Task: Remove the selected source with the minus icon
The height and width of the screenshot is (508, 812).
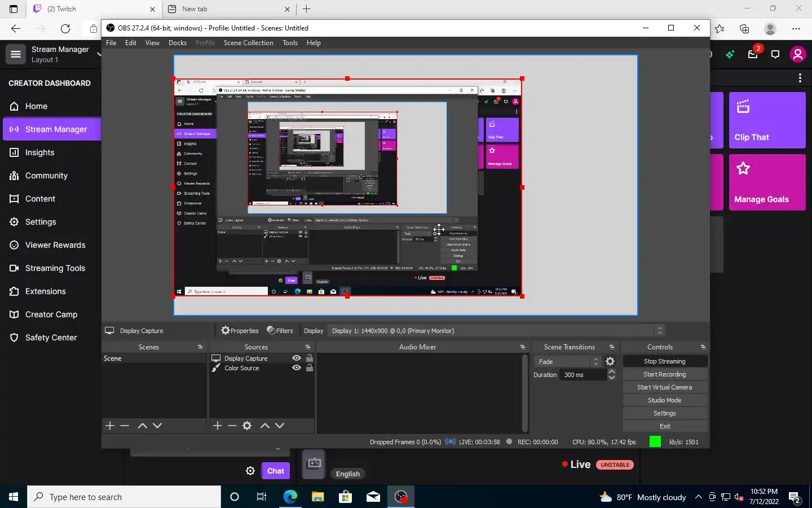Action: pyautogui.click(x=232, y=426)
